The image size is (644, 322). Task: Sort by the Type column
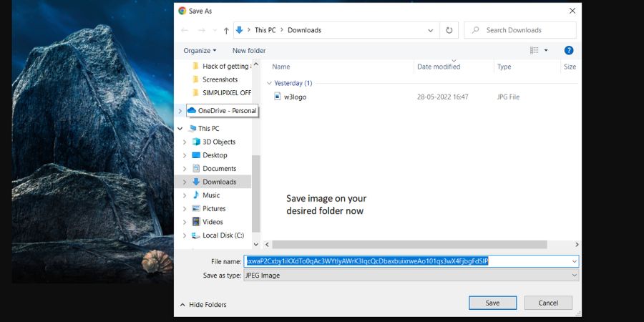click(x=504, y=67)
